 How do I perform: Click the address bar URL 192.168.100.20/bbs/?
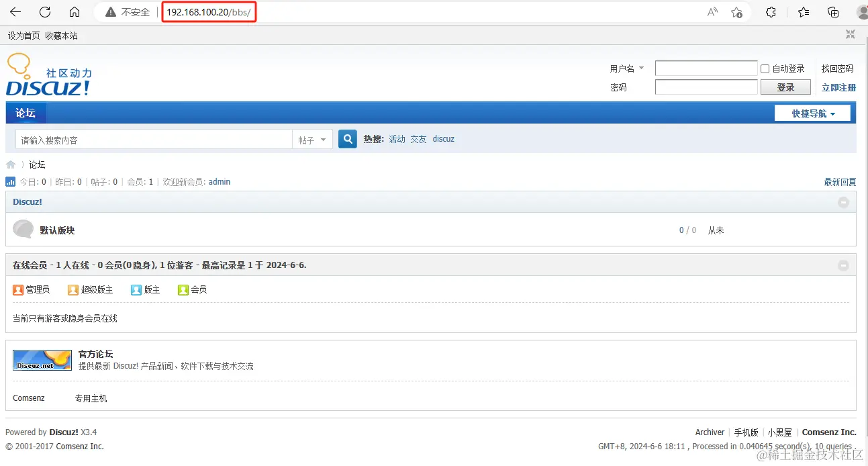pyautogui.click(x=208, y=12)
